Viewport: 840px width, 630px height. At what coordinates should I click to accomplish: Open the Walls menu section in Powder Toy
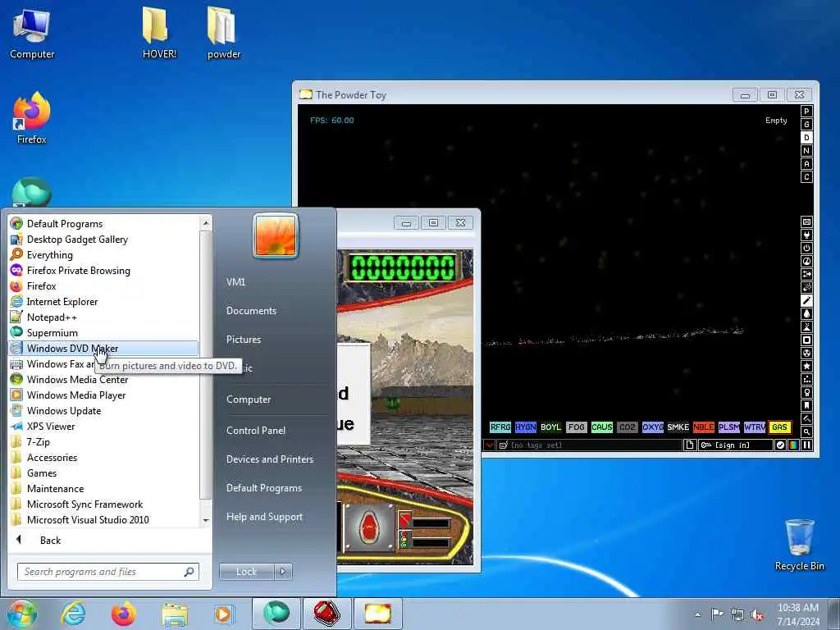click(x=807, y=221)
